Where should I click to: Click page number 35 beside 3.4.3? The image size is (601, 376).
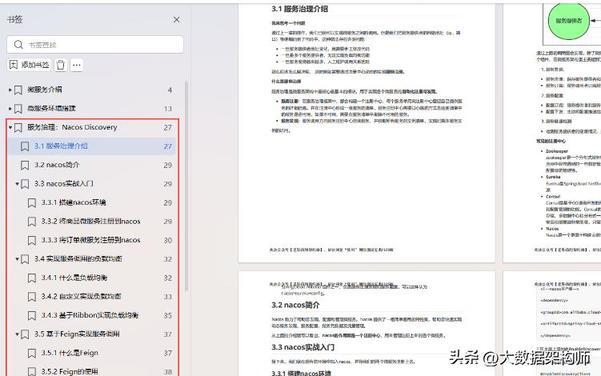pos(168,315)
